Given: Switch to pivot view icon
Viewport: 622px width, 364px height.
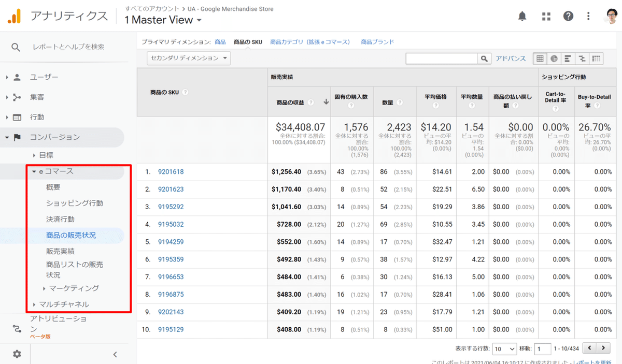Looking at the screenshot, I should click(x=596, y=59).
